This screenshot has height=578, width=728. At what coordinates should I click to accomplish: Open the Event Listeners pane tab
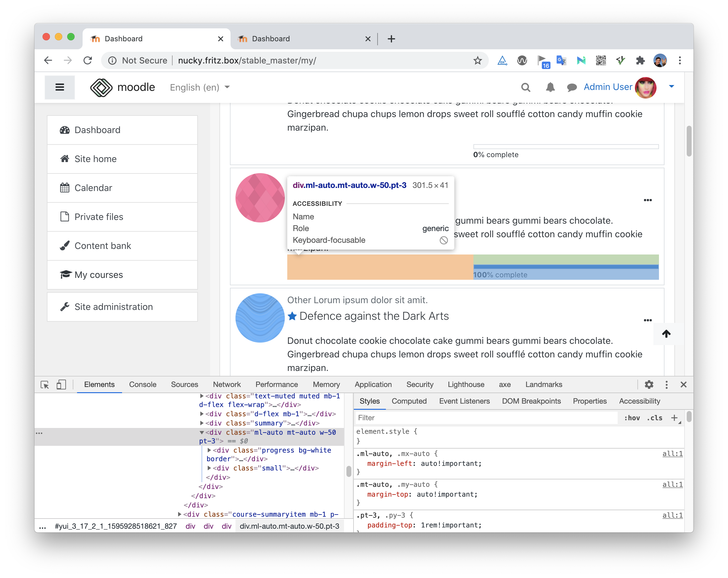pos(464,401)
